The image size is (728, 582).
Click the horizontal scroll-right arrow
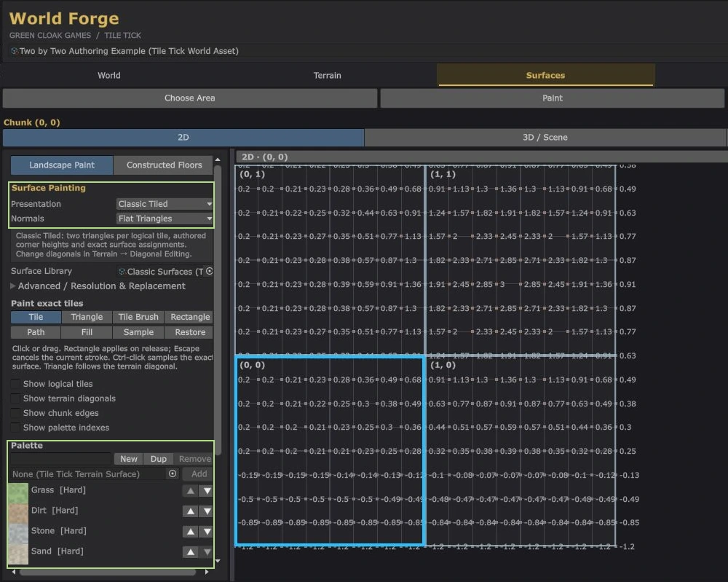pyautogui.click(x=207, y=572)
